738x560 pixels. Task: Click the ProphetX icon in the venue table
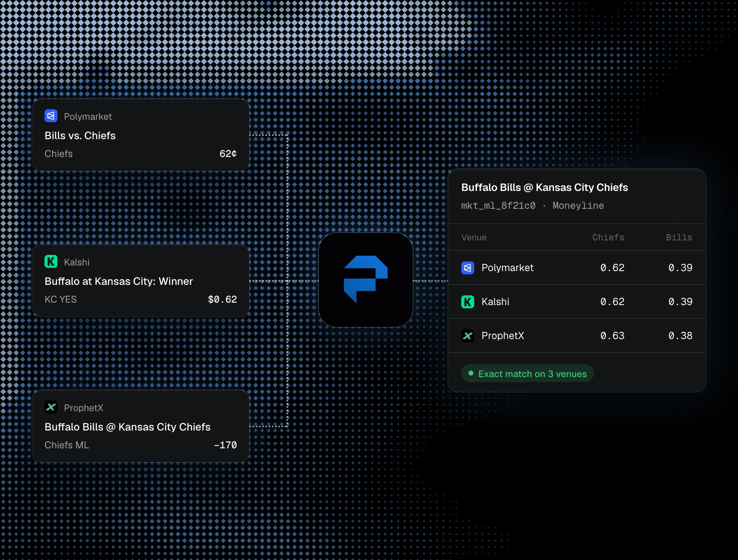point(468,335)
